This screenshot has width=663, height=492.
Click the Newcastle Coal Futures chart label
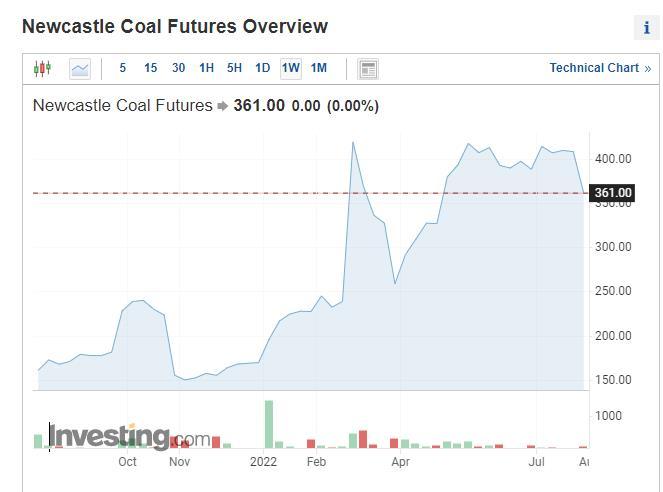point(123,105)
